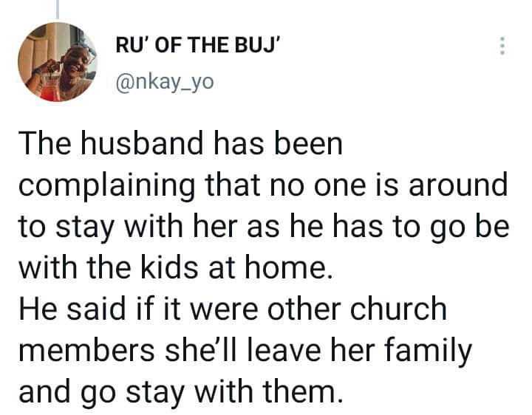Click the word "complaining" in the tweet

tap(97, 186)
